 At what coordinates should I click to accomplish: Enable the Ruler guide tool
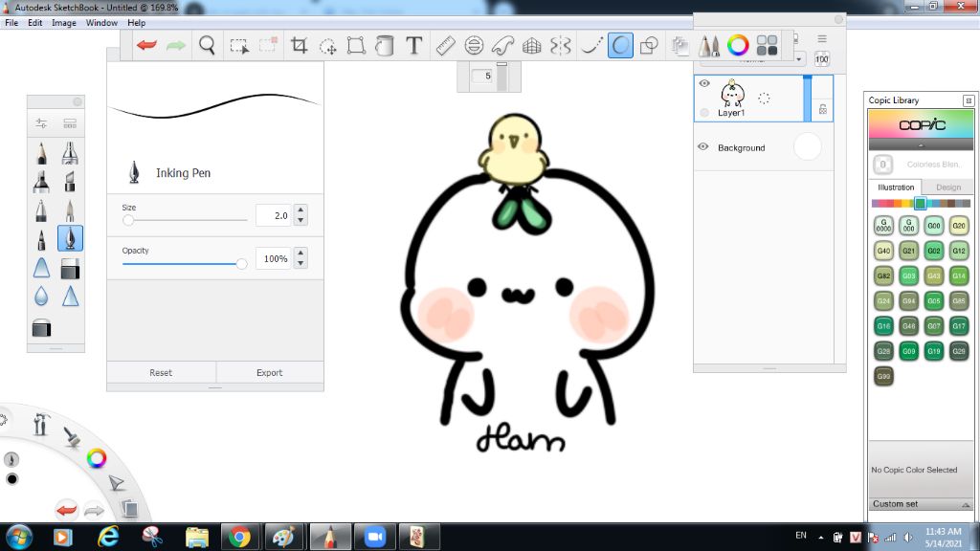(446, 45)
